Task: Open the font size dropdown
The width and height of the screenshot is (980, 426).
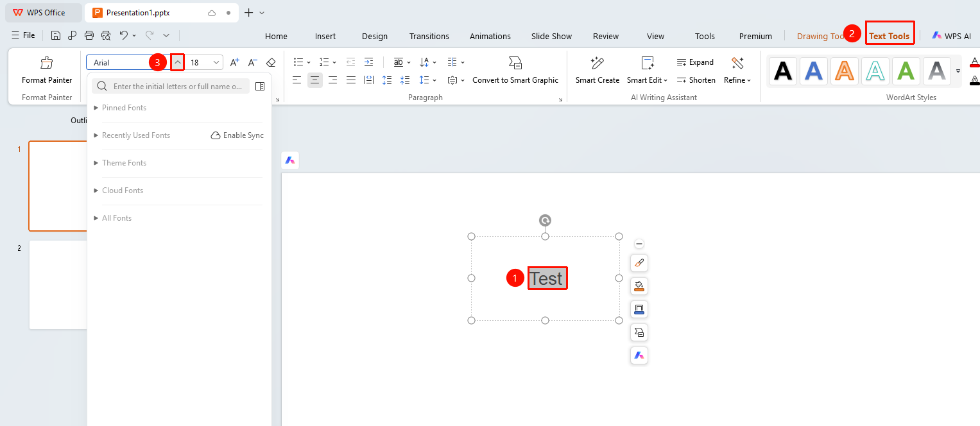Action: [216, 62]
